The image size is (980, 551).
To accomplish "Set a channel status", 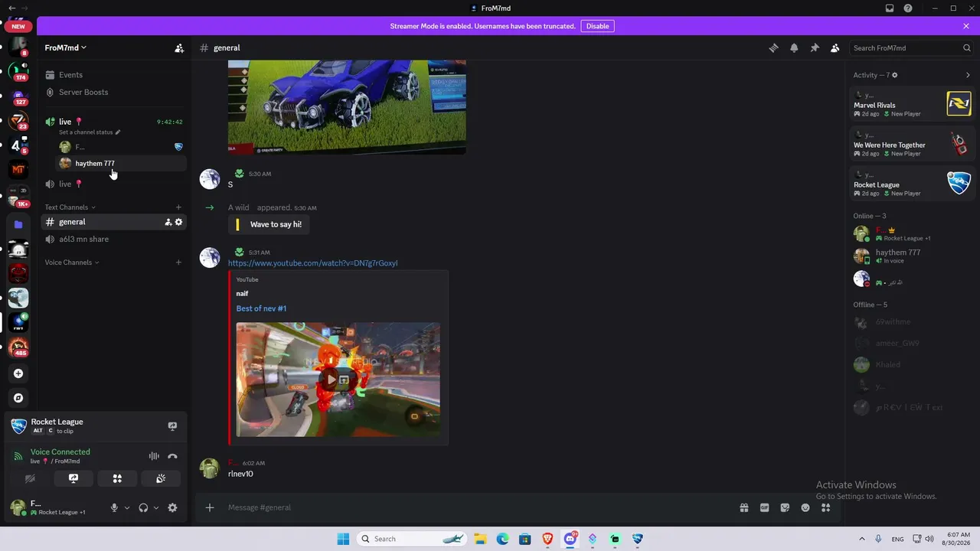I will tap(90, 132).
